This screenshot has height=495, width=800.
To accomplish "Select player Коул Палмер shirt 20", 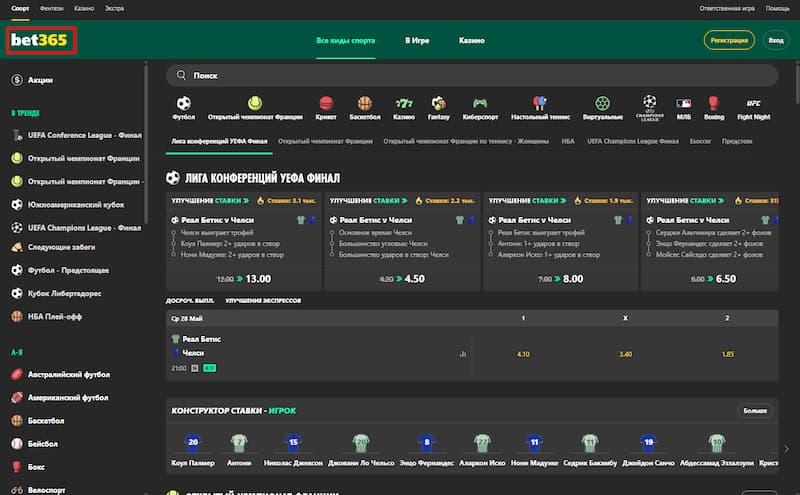I will coord(193,449).
